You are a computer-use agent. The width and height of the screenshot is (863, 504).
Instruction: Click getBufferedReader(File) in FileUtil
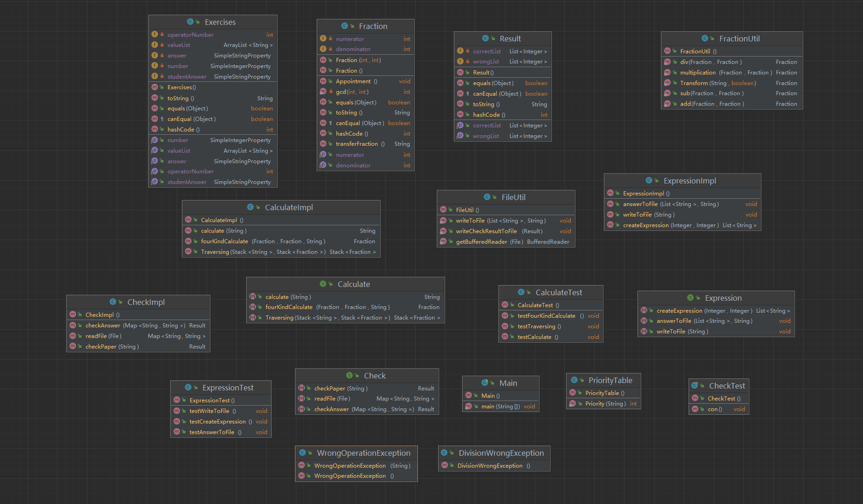[506, 242]
